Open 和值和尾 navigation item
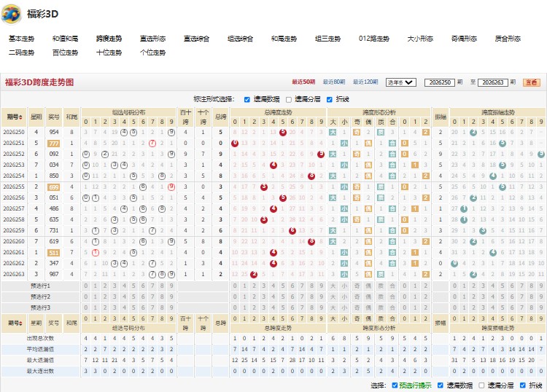The width and height of the screenshot is (547, 392). (x=65, y=39)
